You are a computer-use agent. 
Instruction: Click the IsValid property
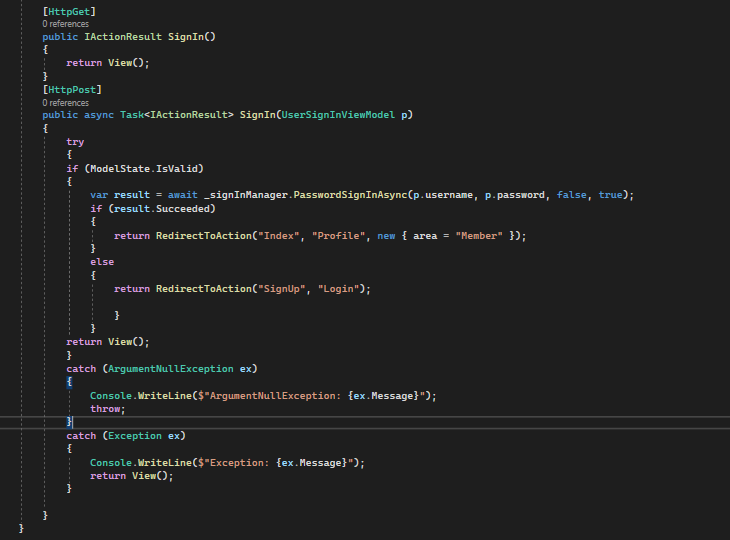[177, 169]
